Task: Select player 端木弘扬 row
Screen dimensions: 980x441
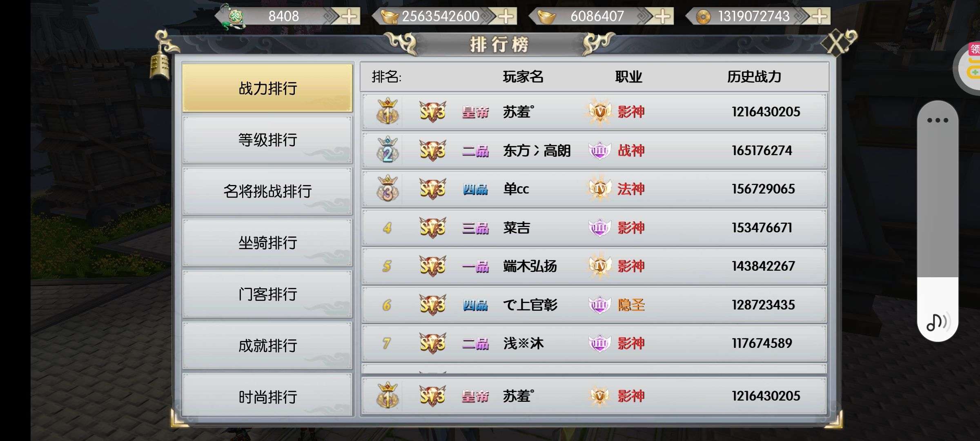Action: (595, 266)
